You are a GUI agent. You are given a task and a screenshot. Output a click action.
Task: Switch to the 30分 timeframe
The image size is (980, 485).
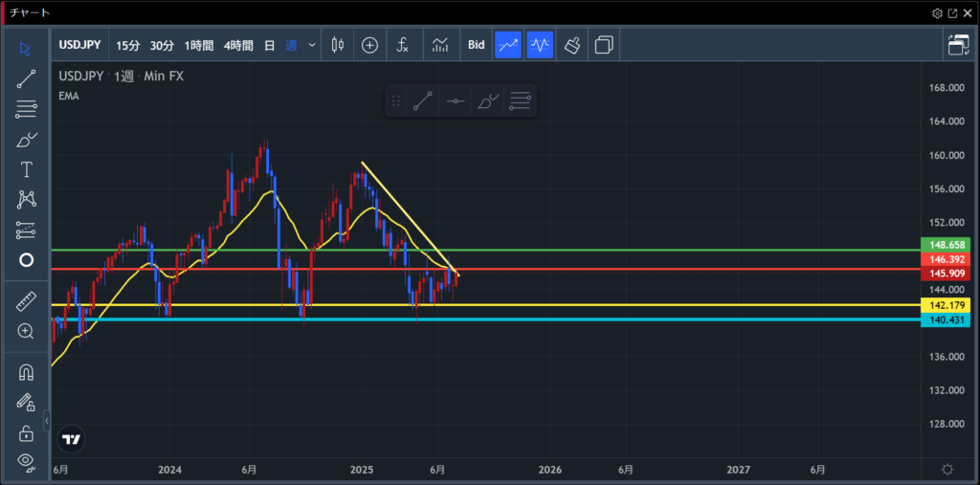pos(162,45)
